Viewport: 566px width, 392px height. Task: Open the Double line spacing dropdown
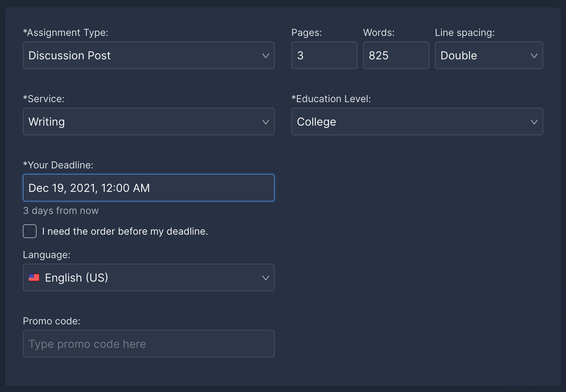coord(483,56)
